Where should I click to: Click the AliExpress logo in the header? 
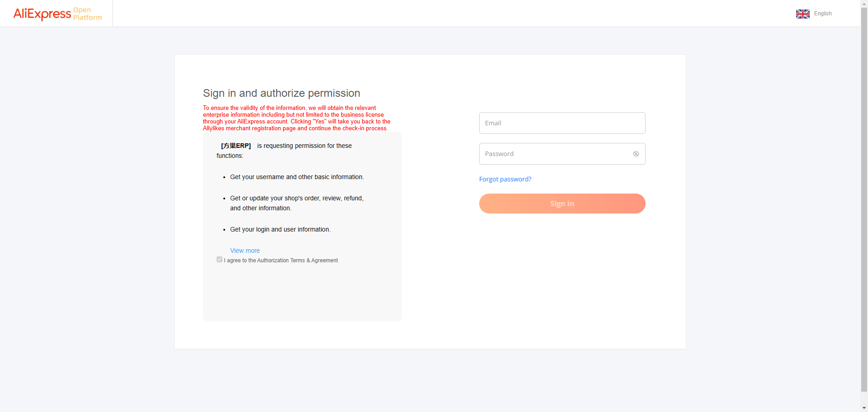[x=42, y=14]
